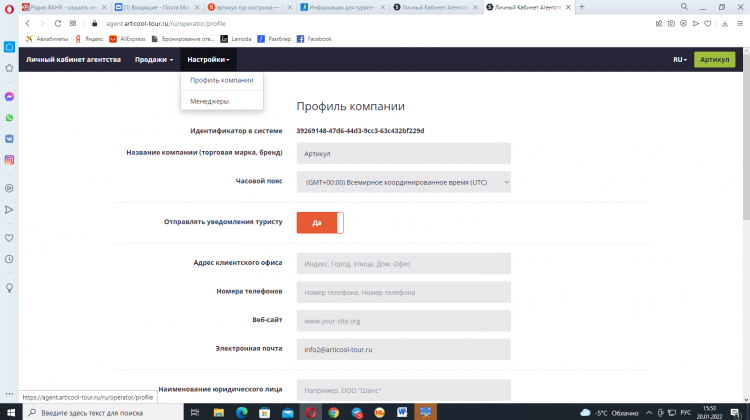Screen dimensions: 750x420
Task: Click the green Артикул button
Action: [x=715, y=60]
